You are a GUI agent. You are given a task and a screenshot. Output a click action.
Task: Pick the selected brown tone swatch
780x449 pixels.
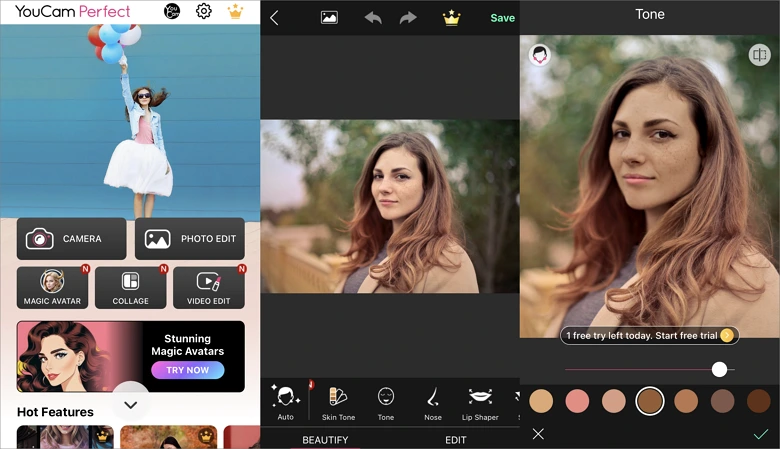tap(650, 401)
